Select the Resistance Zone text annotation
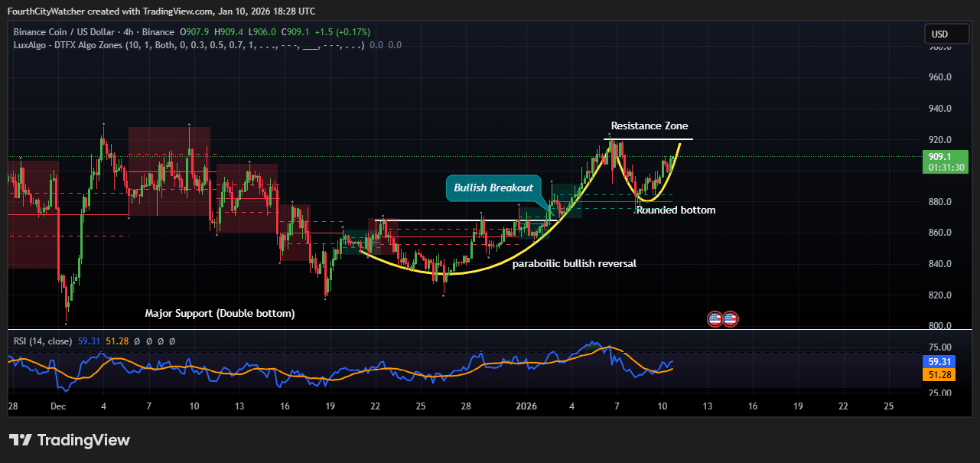 pos(650,126)
